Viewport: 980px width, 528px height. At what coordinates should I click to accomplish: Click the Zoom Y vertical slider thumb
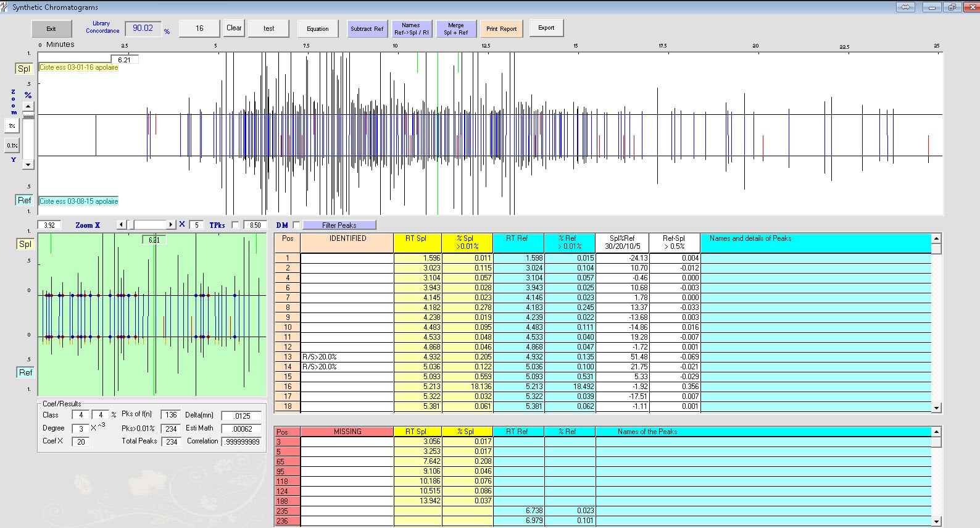(x=28, y=116)
